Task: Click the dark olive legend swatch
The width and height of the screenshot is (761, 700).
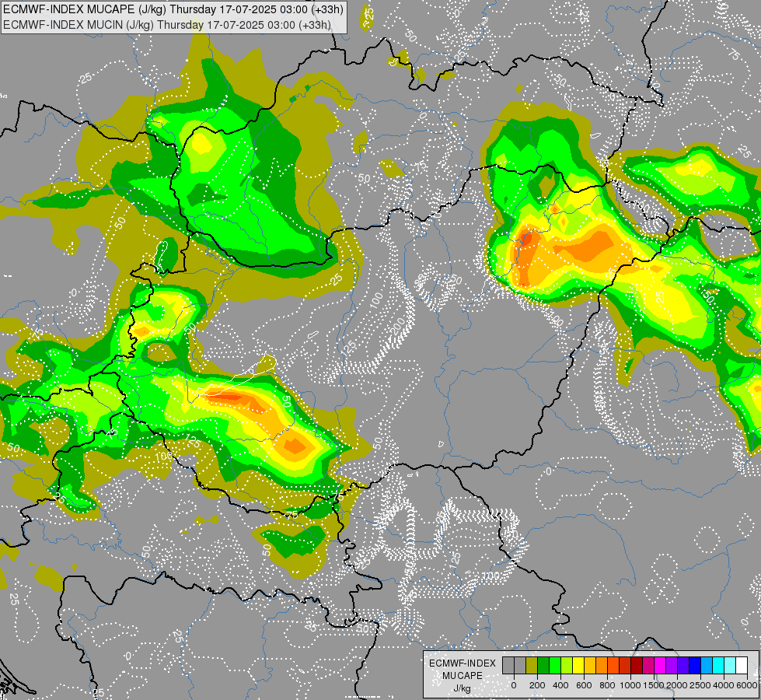Action: click(x=532, y=665)
